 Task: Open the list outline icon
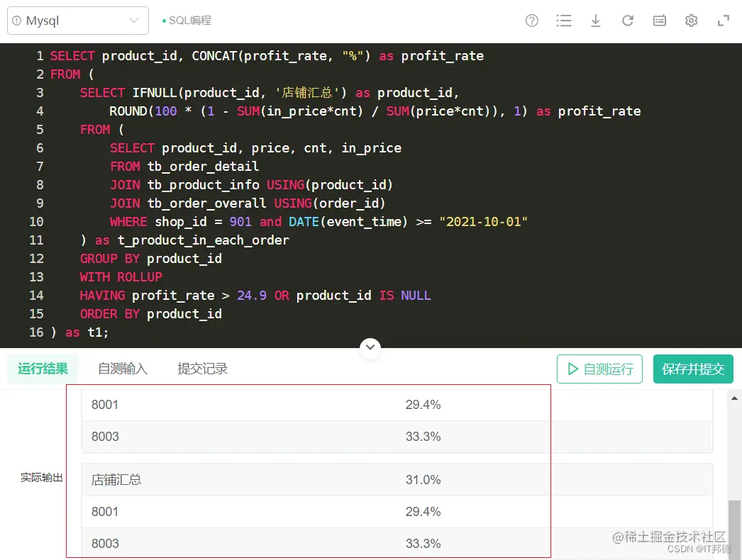point(564,21)
